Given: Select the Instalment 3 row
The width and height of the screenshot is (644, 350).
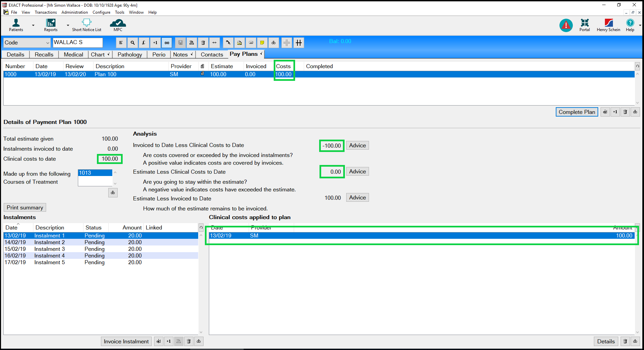Looking at the screenshot, I should click(49, 249).
